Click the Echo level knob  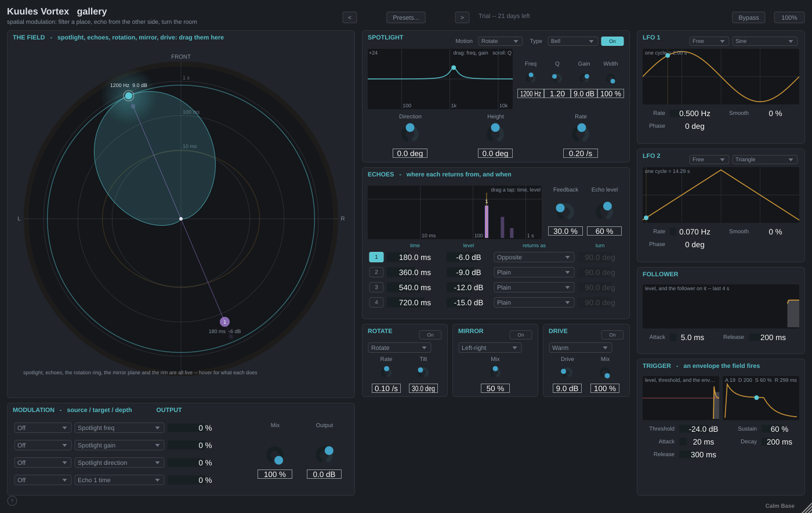[x=604, y=211]
